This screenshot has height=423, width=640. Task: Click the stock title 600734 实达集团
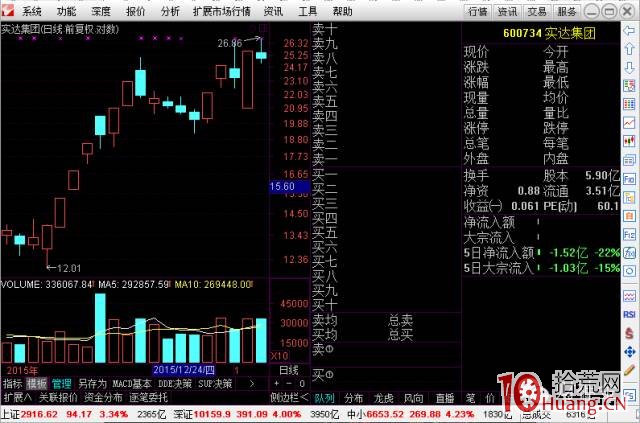[549, 33]
